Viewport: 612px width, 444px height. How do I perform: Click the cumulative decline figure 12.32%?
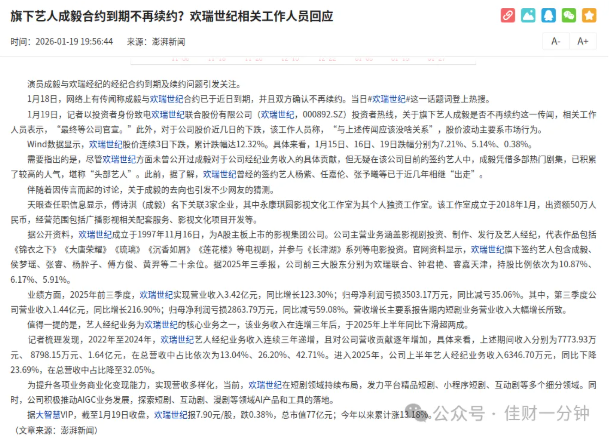pos(251,144)
